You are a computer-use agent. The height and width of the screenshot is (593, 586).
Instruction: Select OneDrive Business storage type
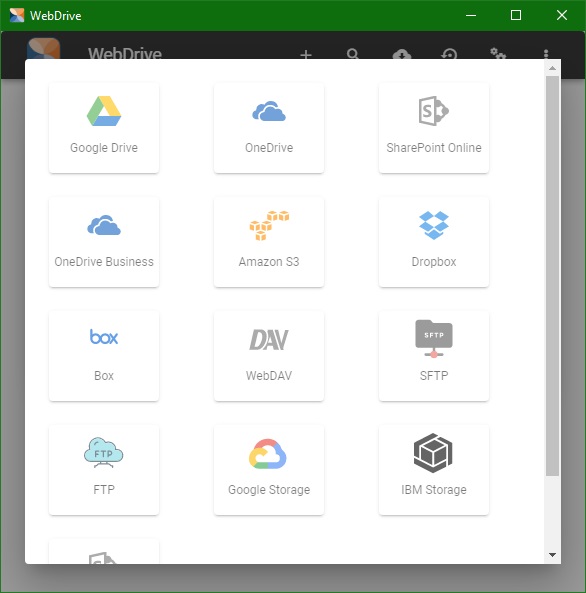pos(104,242)
